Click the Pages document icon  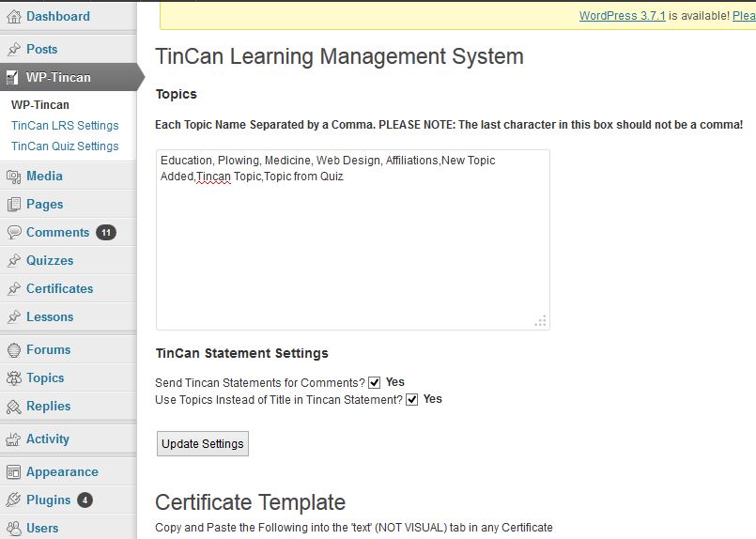14,205
